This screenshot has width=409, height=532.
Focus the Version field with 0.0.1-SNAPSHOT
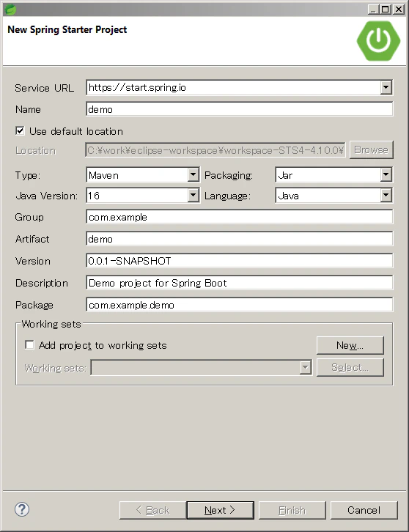[239, 261]
